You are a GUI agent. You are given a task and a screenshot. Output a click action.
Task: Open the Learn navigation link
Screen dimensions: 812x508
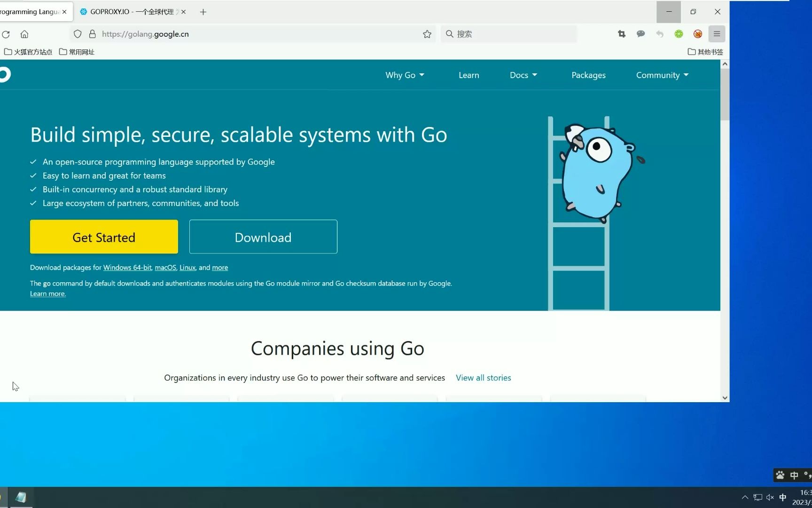(x=468, y=75)
